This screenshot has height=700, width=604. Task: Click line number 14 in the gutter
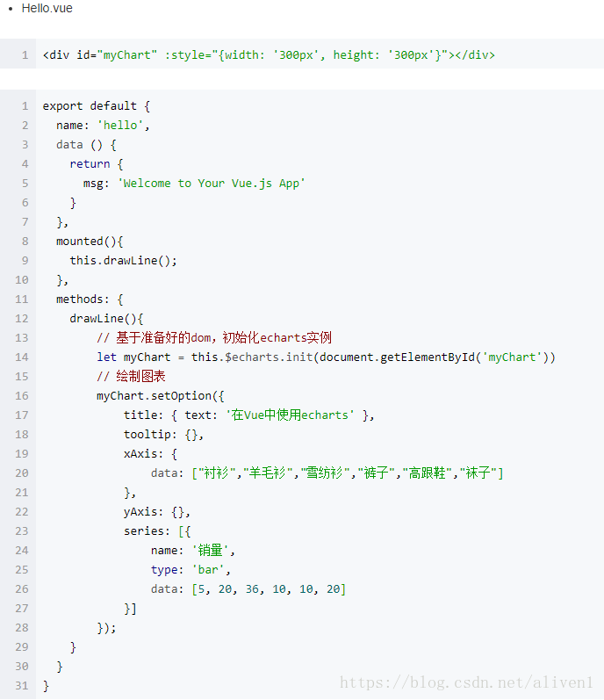click(x=21, y=357)
